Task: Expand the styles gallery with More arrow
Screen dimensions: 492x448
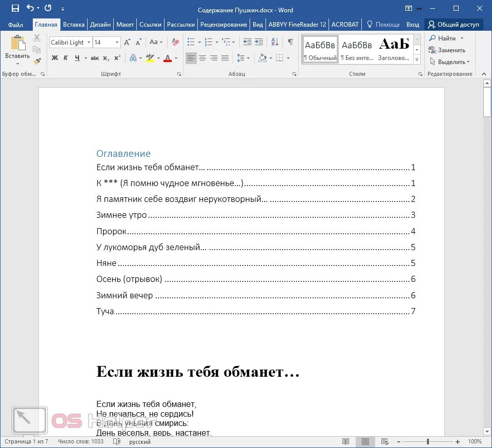Action: (x=417, y=59)
